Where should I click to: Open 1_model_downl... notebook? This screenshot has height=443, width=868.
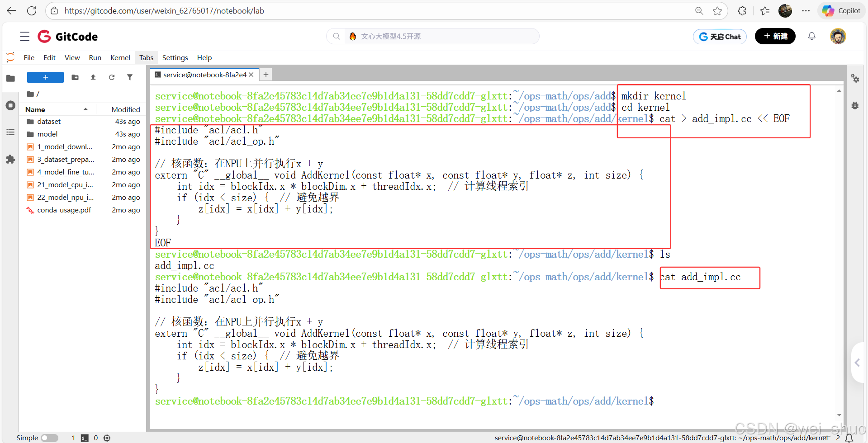(83, 146)
